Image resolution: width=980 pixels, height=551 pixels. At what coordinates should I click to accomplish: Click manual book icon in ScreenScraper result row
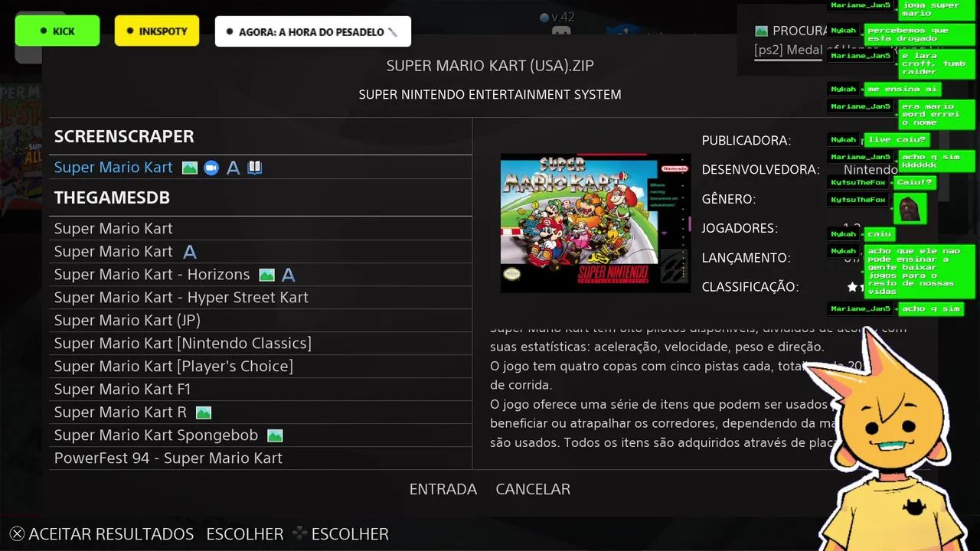255,168
